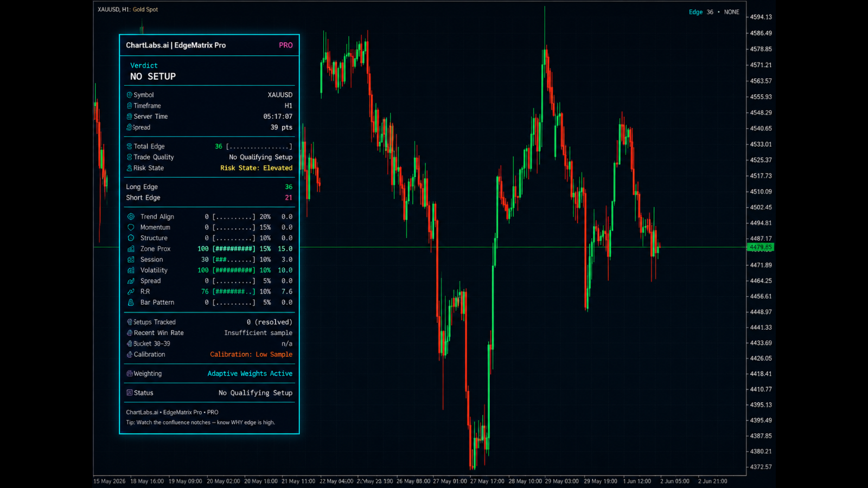Click the Calibration icon
Screen dimensions: 868x488
coord(130,355)
